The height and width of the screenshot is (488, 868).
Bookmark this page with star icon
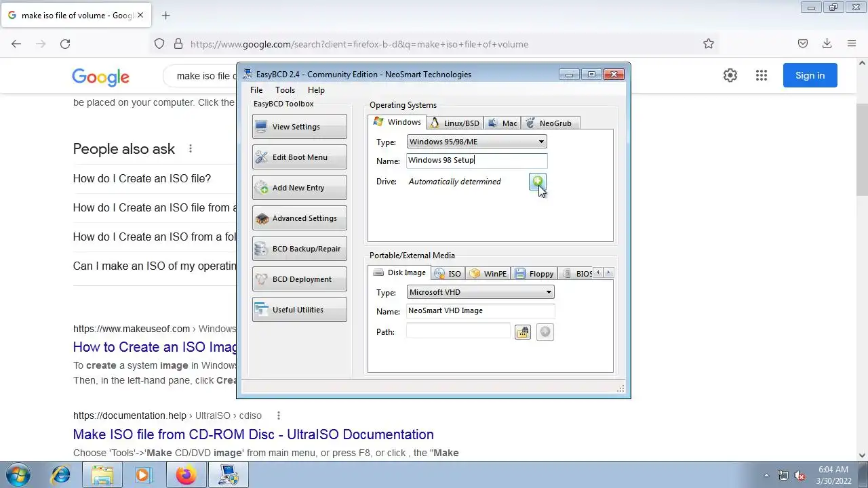point(709,44)
